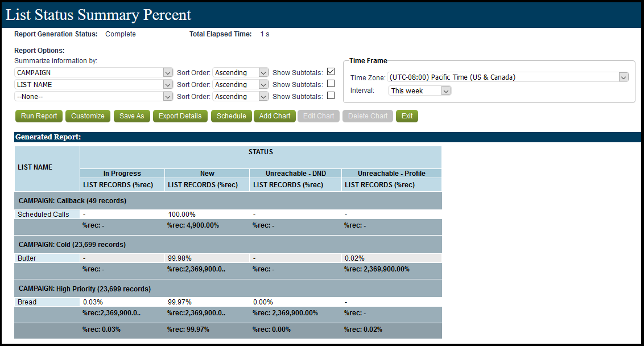Viewport: 644px width, 346px height.
Task: Click the New status column header
Action: click(x=208, y=174)
